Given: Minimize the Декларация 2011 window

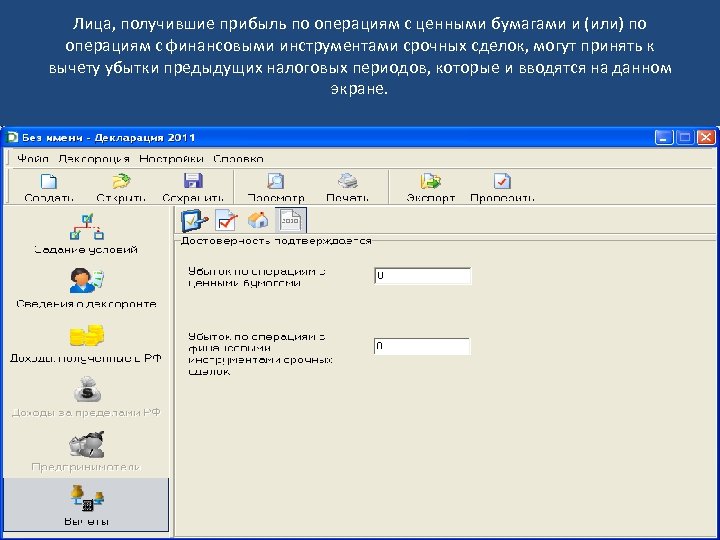Looking at the screenshot, I should pos(664,137).
